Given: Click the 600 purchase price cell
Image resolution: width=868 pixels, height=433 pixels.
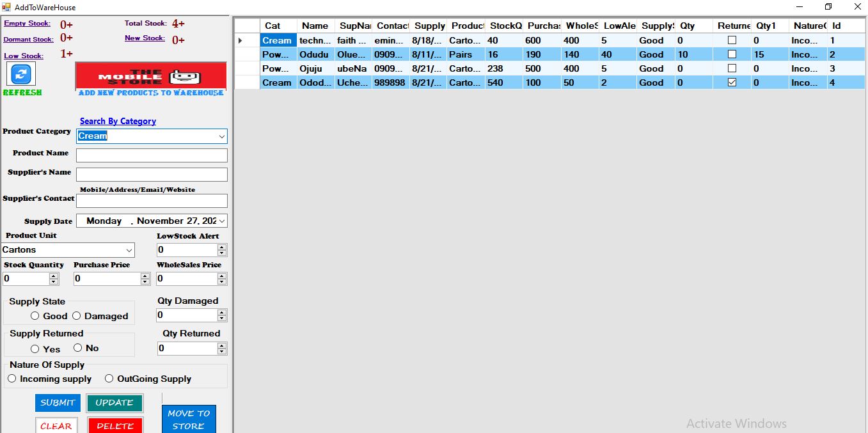Looking at the screenshot, I should coord(541,40).
